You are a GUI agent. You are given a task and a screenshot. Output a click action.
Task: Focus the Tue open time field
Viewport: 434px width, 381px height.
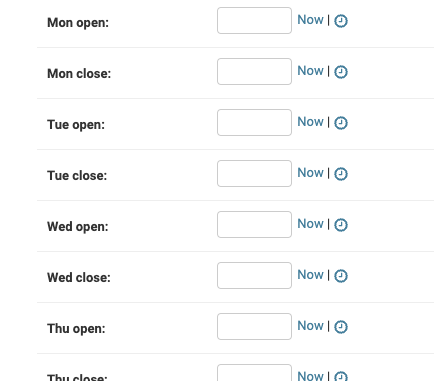click(x=254, y=123)
